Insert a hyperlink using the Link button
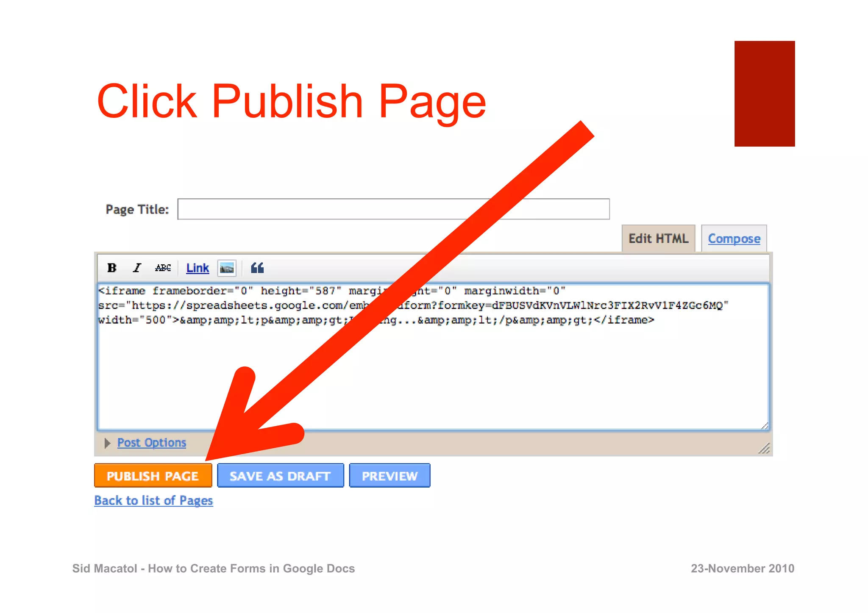The height and width of the screenshot is (613, 868). (x=198, y=268)
